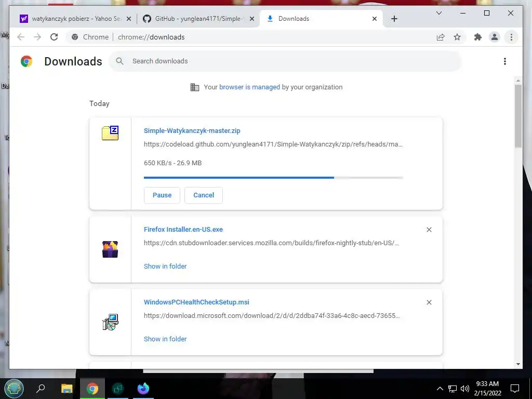
Task: Remove Firefox Installer from the list
Action: [429, 230]
